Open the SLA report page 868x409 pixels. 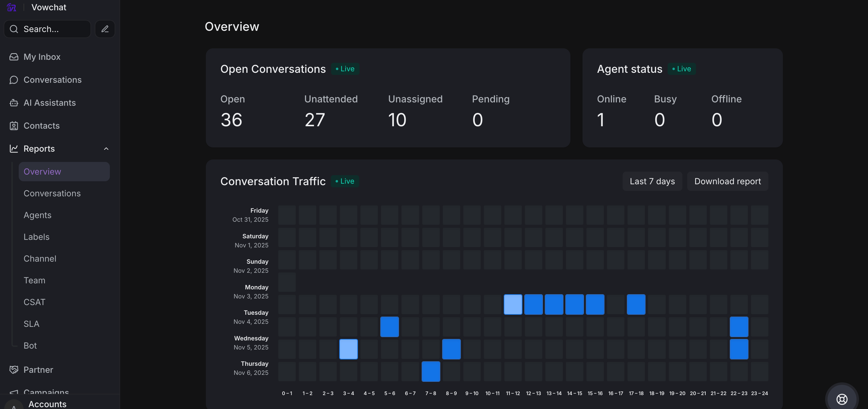(x=31, y=324)
